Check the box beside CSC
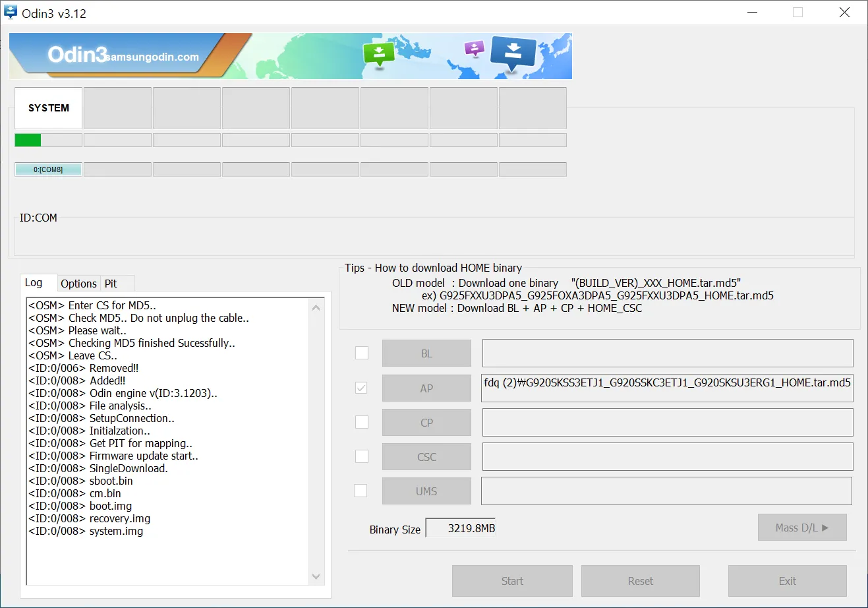 tap(362, 456)
